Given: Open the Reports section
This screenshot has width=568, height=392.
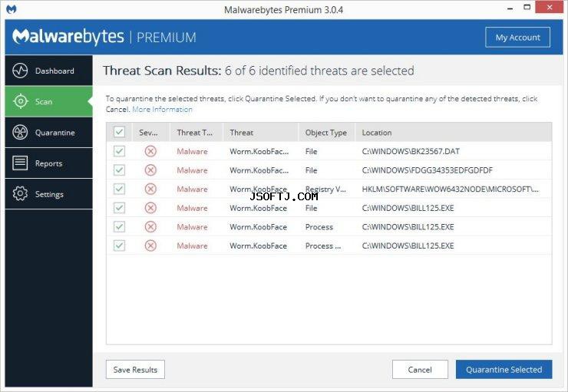Looking at the screenshot, I should (x=49, y=163).
